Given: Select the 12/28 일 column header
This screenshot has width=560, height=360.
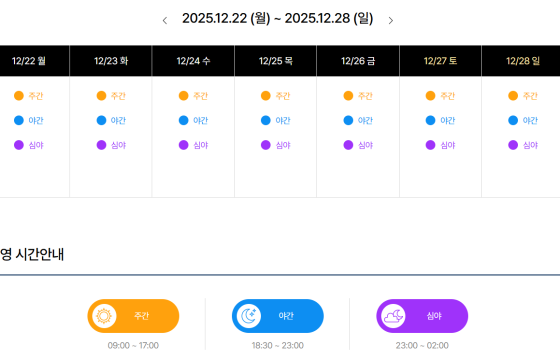Looking at the screenshot, I should (x=522, y=61).
